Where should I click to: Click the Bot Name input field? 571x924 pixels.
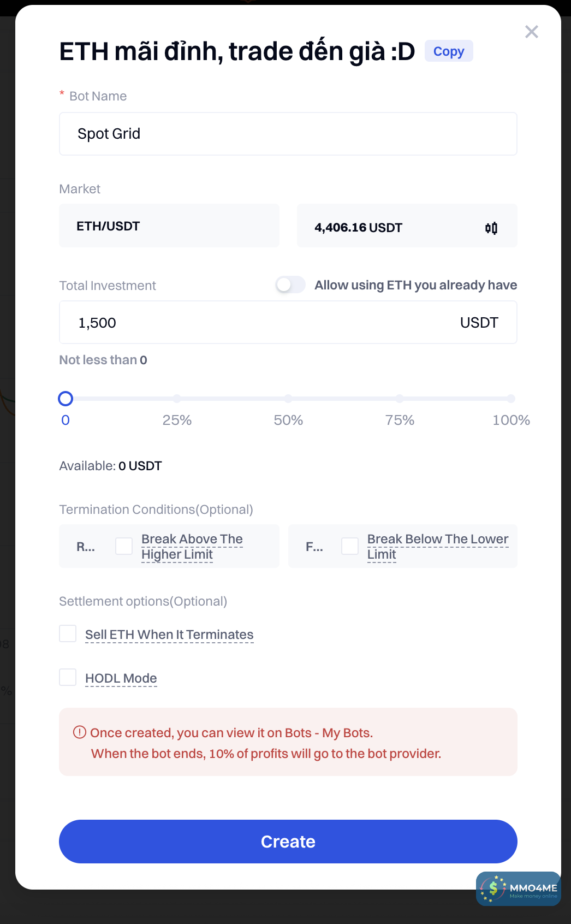(x=288, y=134)
